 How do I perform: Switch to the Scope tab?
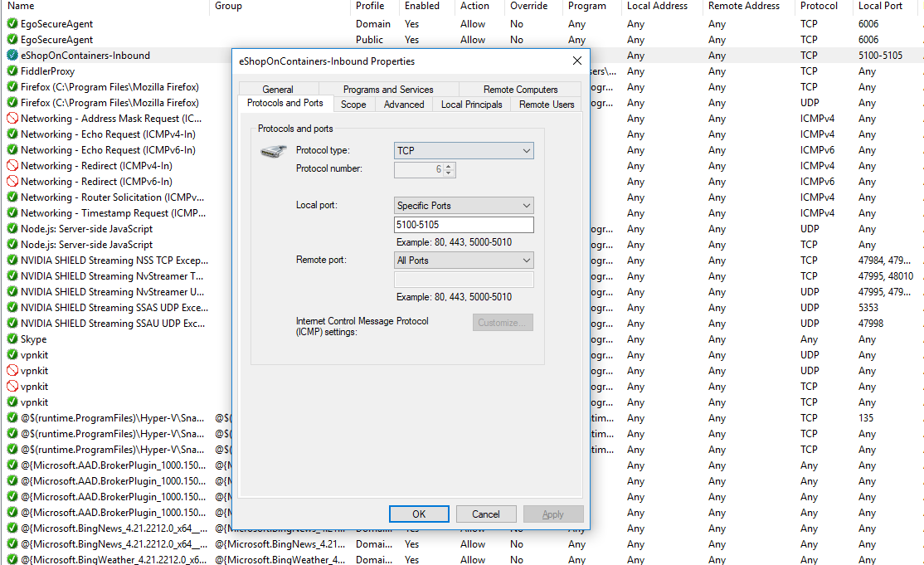[x=353, y=104]
